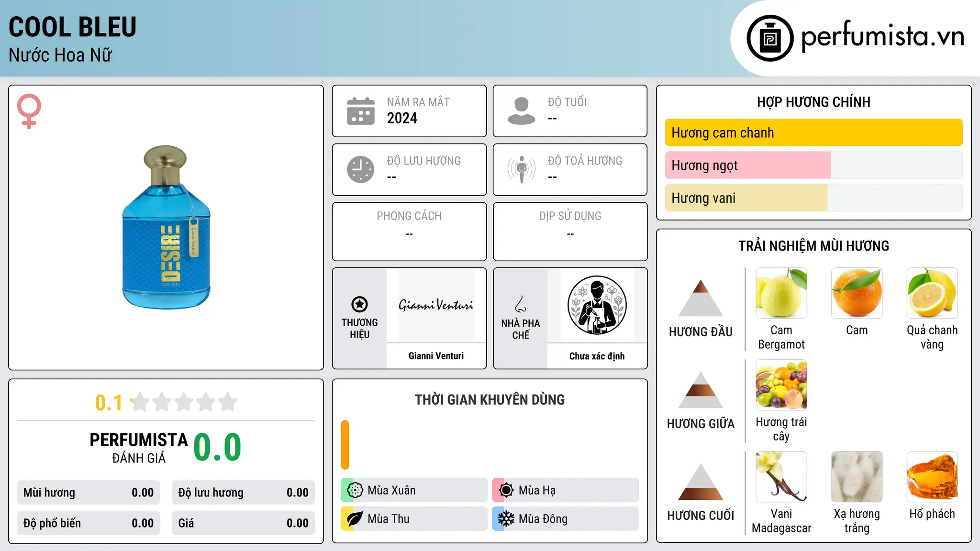Click the star badge icon above Thương Hiệu
Image resolution: width=980 pixels, height=551 pixels.
tap(359, 304)
